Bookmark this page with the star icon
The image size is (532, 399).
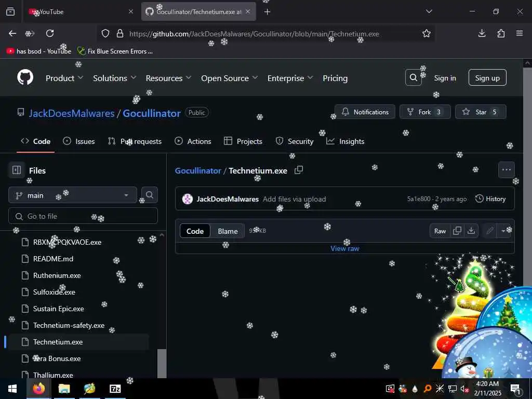click(426, 33)
